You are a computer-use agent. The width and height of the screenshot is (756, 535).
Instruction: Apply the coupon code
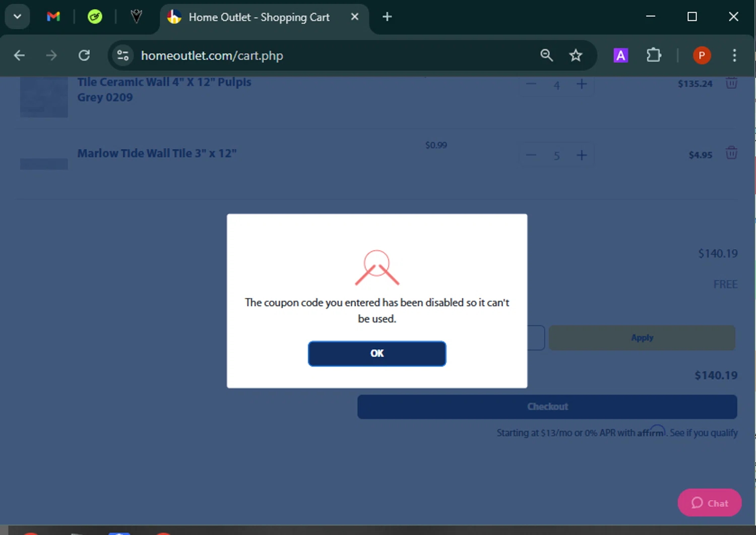coord(642,337)
